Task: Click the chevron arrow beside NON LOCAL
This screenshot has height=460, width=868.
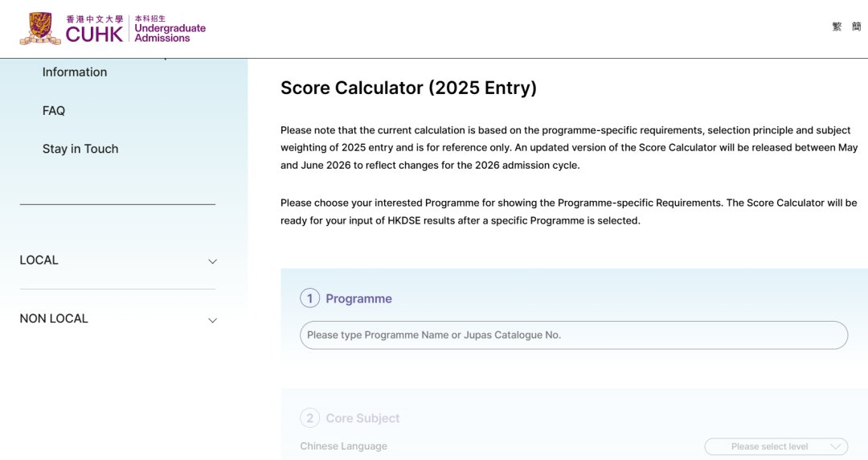Action: click(x=213, y=320)
